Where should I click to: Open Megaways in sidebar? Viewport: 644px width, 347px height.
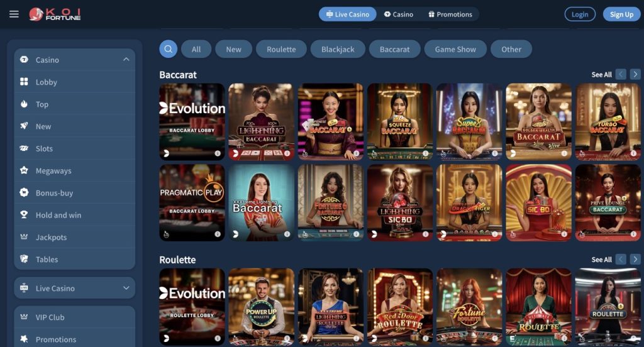tap(75, 170)
